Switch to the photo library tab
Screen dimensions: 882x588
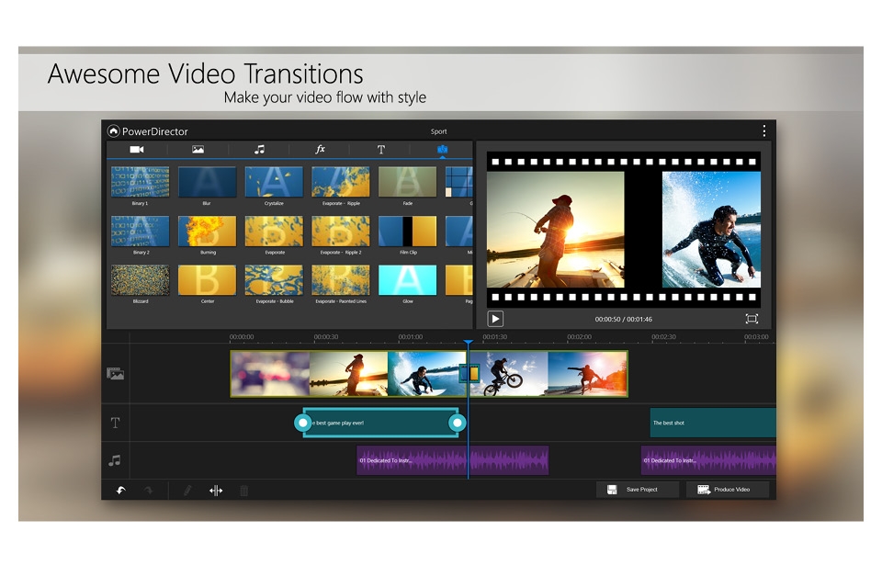(x=198, y=149)
